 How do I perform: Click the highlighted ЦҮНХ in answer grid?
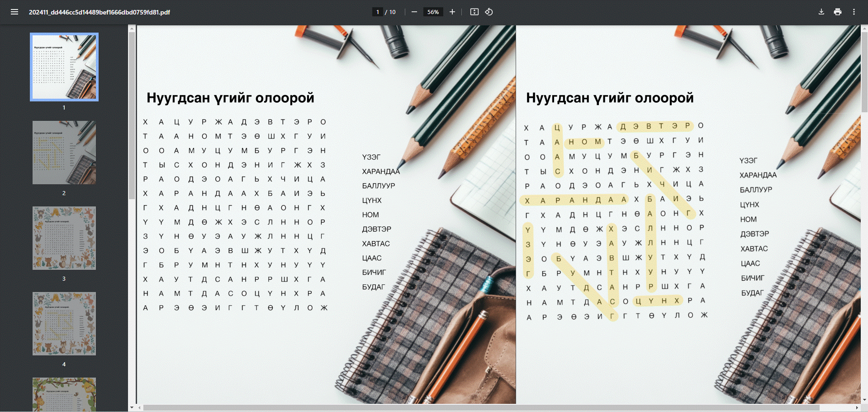click(658, 301)
